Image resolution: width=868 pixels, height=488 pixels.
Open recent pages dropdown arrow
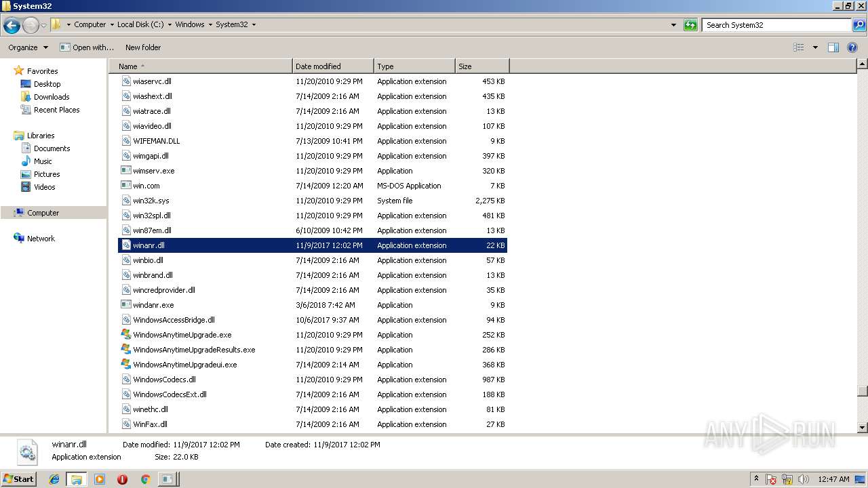[x=43, y=25]
